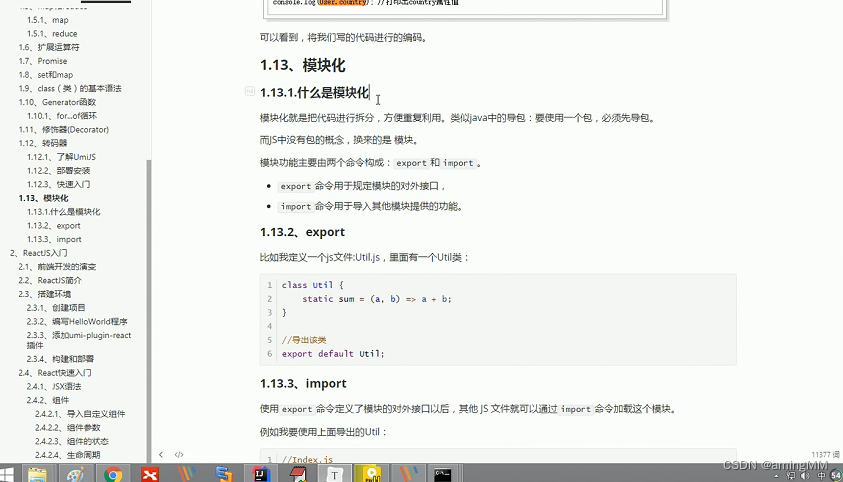Screen dimensions: 843x482
Task: Go to 1.12.3 快速入门 in outline
Action: [59, 184]
